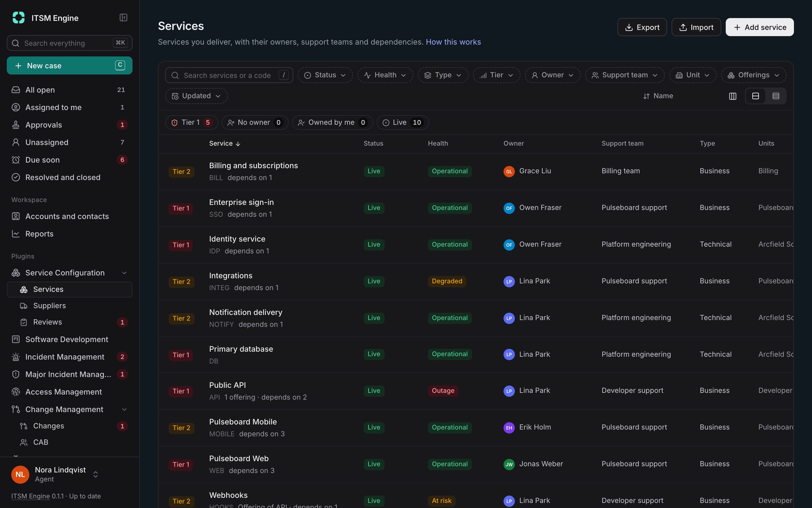Create a New case
812x508 pixels.
coord(69,65)
